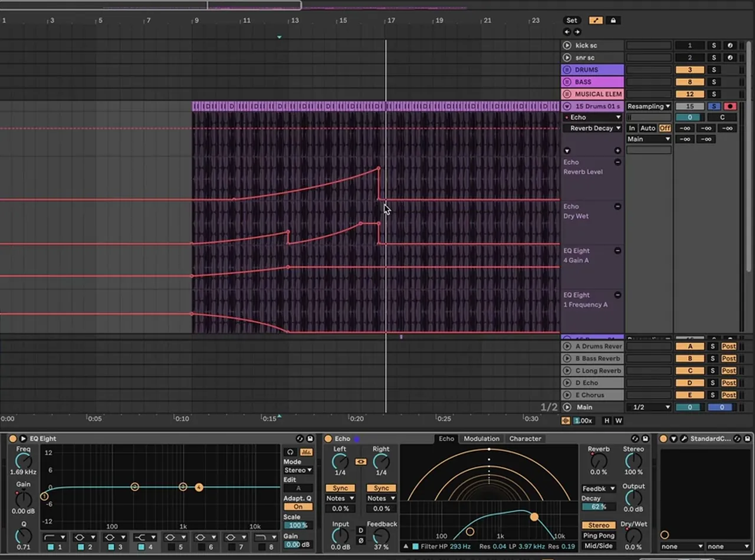
Task: Click the BASS group fold icon
Action: click(567, 82)
